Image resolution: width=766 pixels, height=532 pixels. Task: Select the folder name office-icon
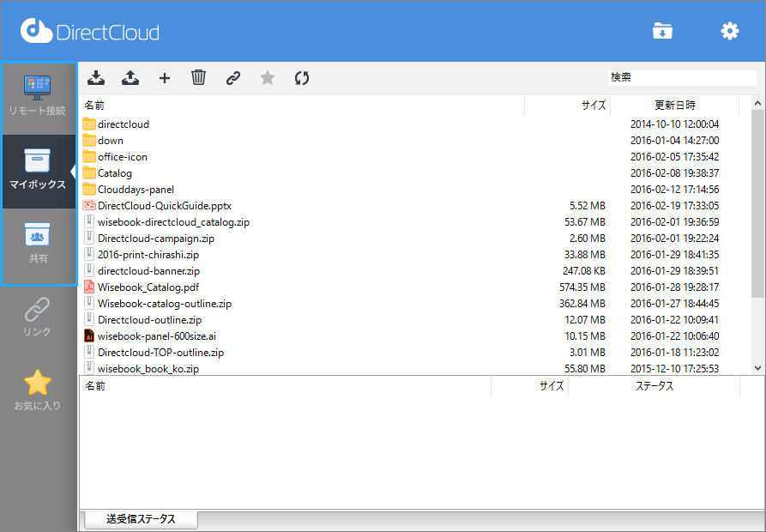(x=122, y=157)
